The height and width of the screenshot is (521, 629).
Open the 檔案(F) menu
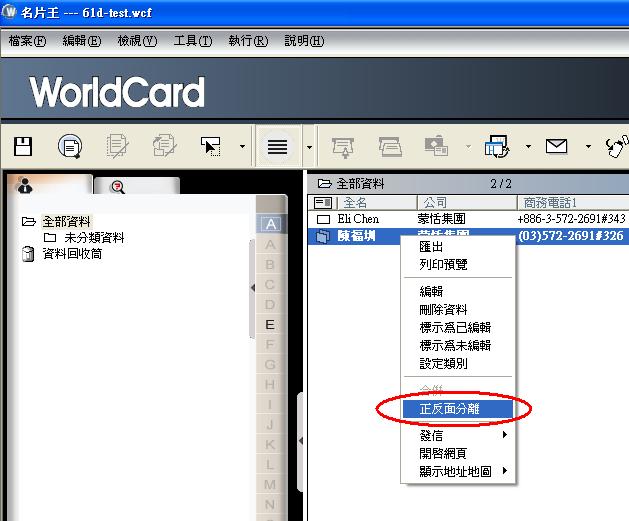tap(27, 41)
